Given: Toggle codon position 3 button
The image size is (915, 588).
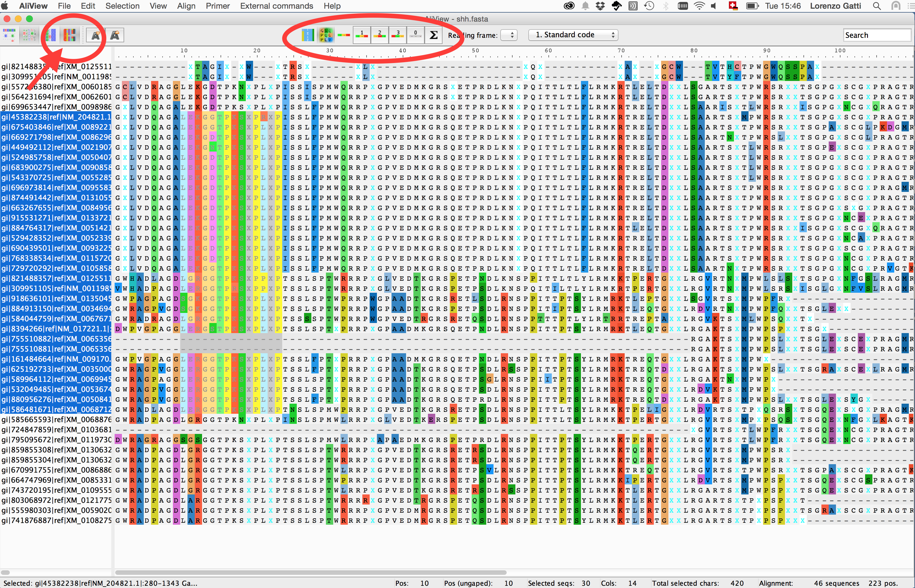Looking at the screenshot, I should click(x=398, y=35).
